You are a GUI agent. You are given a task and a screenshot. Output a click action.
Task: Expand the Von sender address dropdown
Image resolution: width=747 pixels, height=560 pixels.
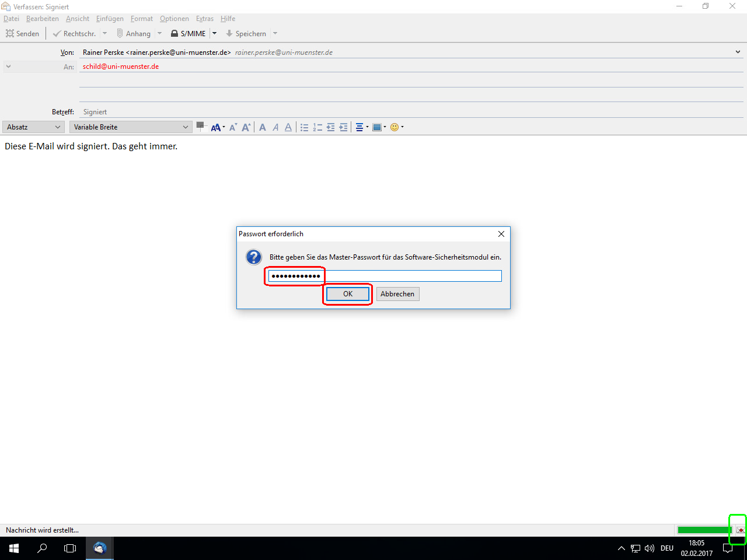point(738,52)
